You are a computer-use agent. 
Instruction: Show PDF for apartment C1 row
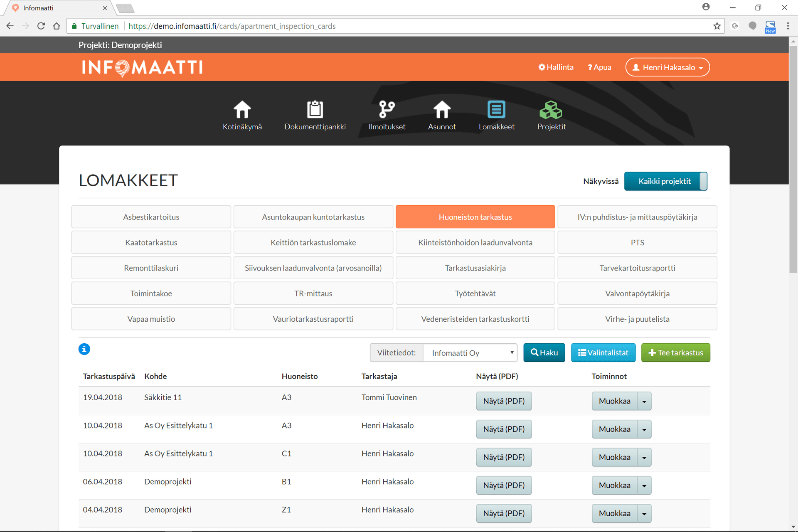point(504,457)
